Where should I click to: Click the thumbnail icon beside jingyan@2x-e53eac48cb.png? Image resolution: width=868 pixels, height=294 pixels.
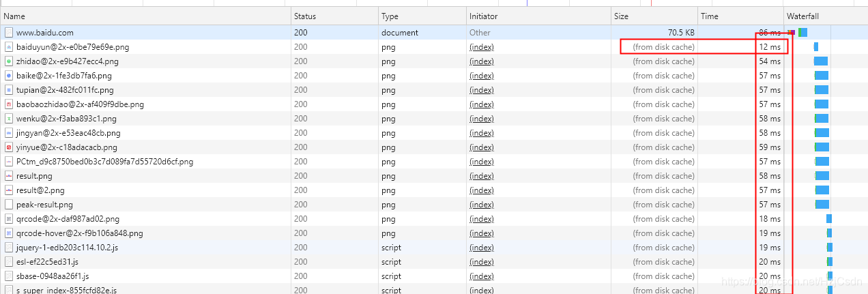9,133
